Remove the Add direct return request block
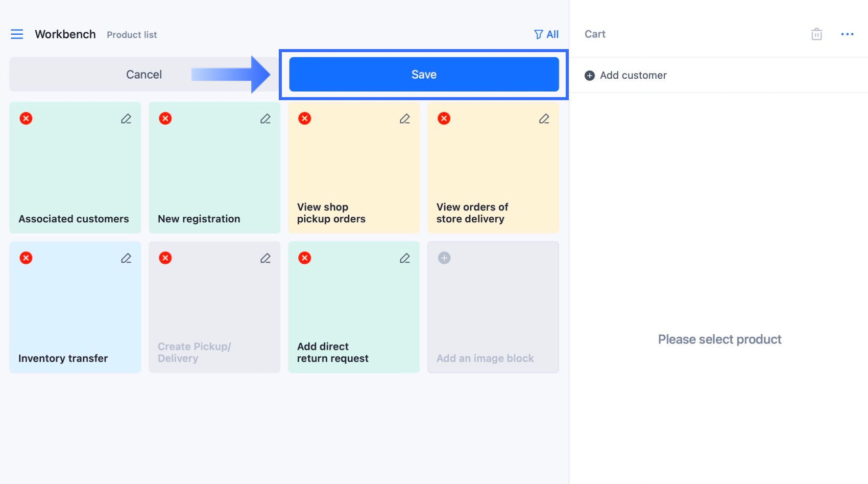This screenshot has width=868, height=484. pos(305,258)
